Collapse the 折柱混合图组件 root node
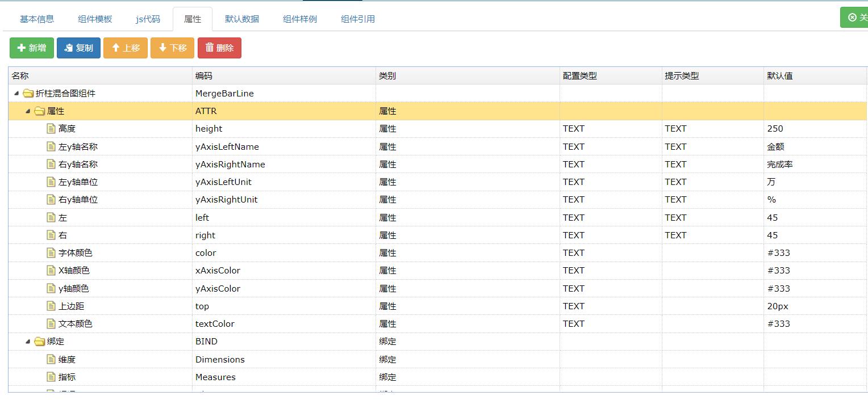 [x=16, y=94]
